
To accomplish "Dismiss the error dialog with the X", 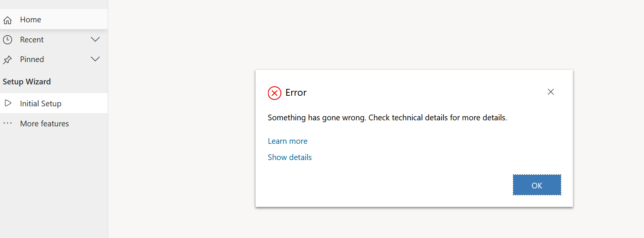I will click(551, 92).
